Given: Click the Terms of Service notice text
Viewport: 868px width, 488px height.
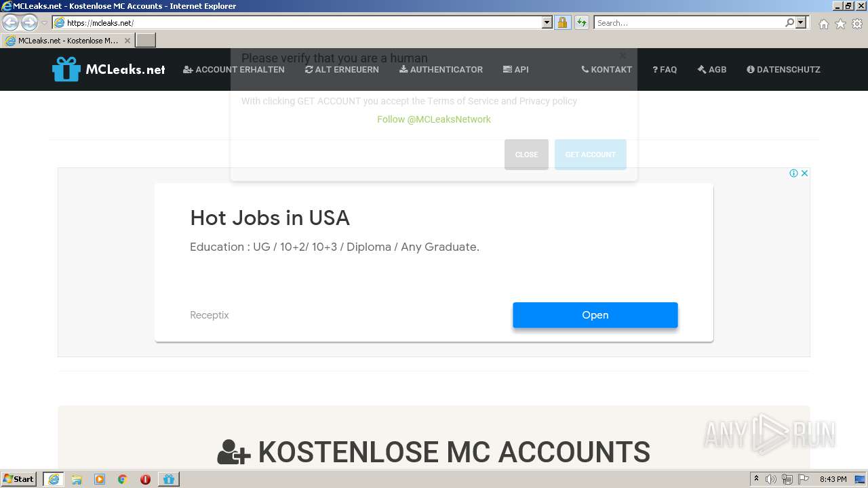Looking at the screenshot, I should pos(409,101).
